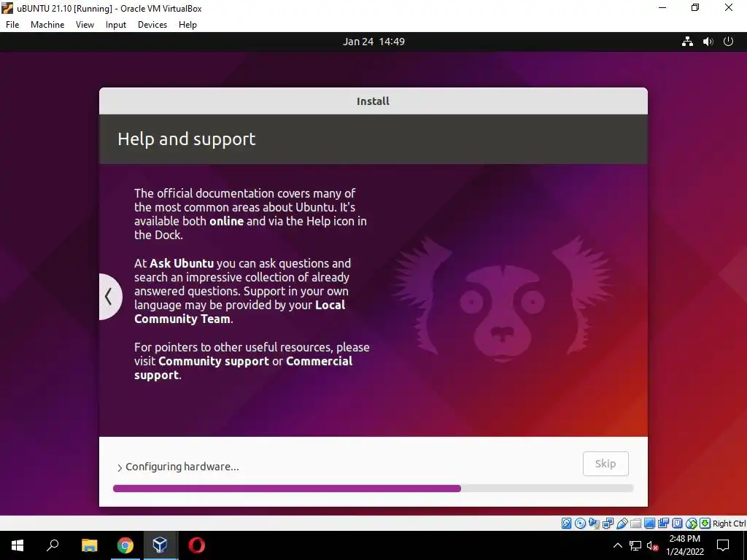Open File Explorer from the taskbar
Image resolution: width=747 pixels, height=560 pixels.
(89, 545)
